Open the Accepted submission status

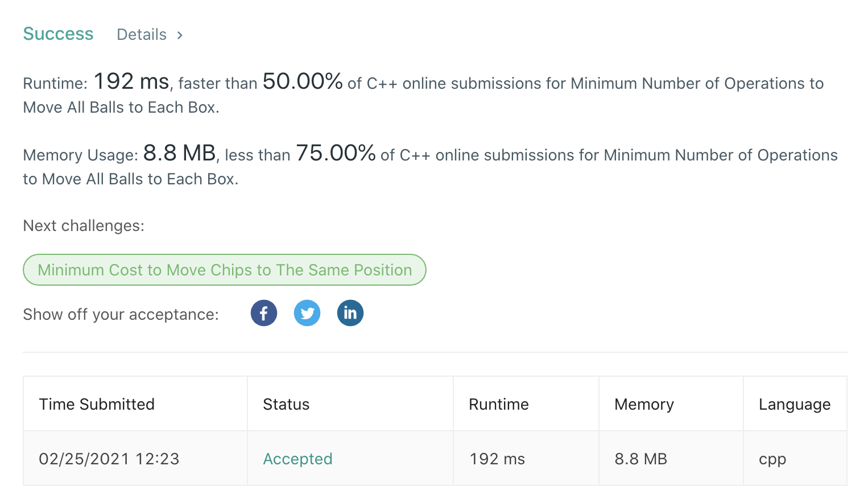click(297, 459)
